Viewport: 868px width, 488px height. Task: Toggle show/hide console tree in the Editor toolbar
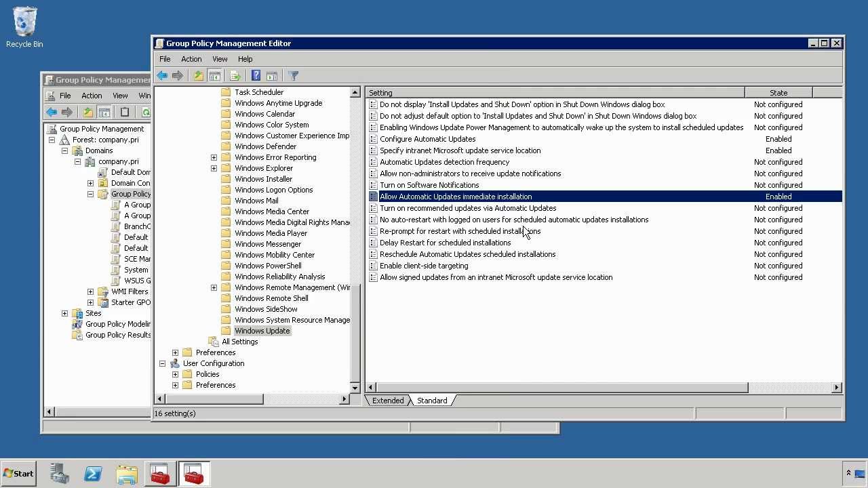click(x=215, y=76)
